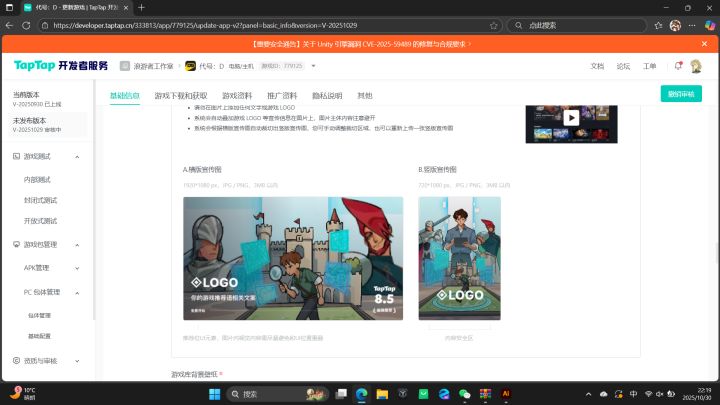Open Task View on the taskbar
The image size is (720, 405).
click(341, 394)
